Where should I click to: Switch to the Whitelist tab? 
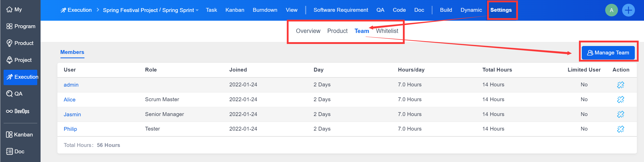pos(387,31)
